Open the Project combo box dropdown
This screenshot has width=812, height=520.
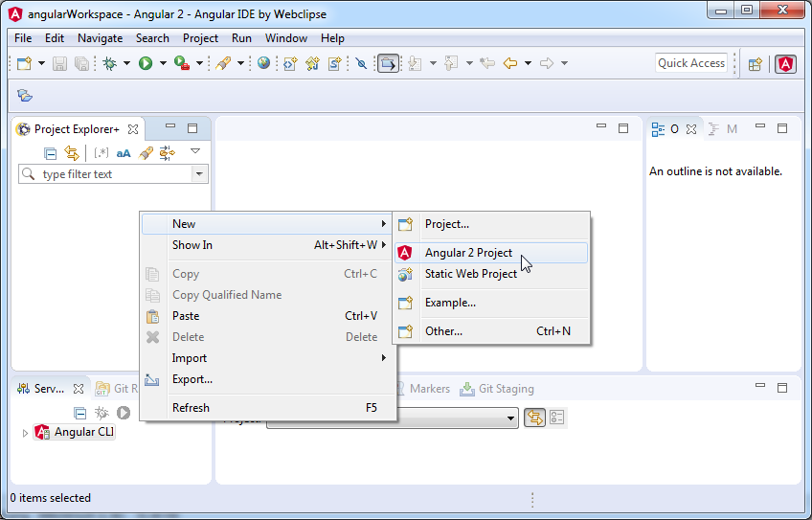(x=510, y=418)
